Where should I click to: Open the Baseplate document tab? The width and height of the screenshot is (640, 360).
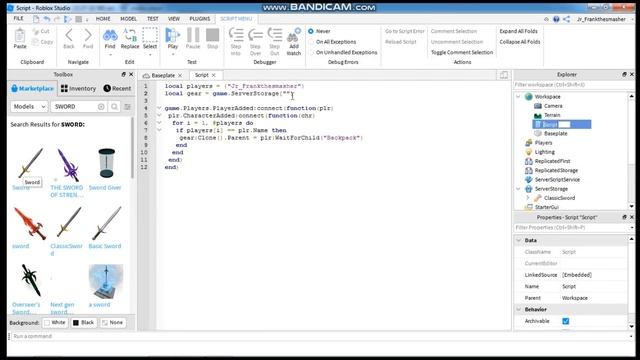(x=163, y=76)
